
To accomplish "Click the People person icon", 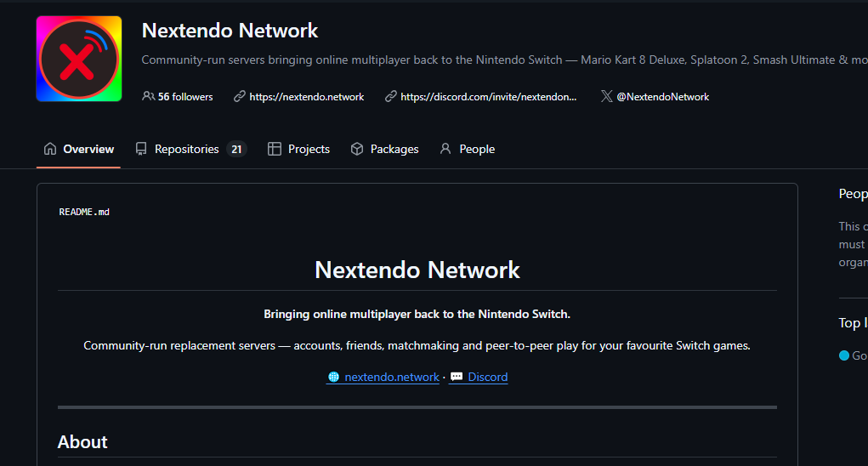I will click(x=445, y=148).
